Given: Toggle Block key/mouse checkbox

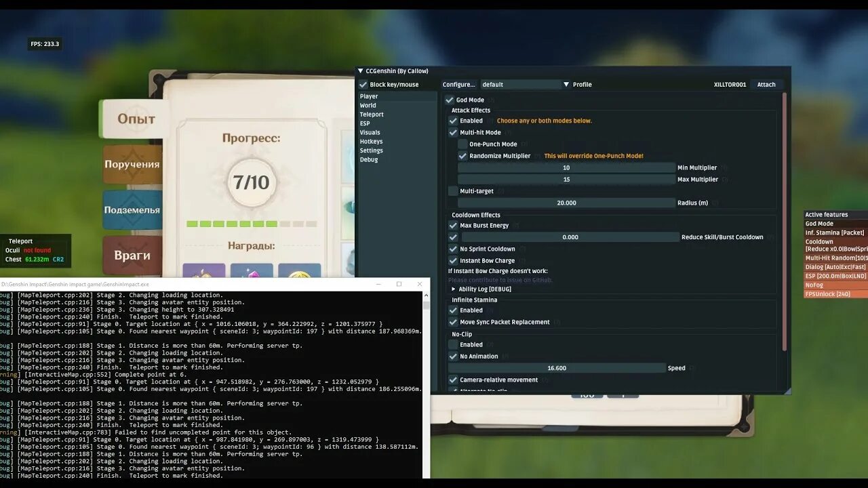Looking at the screenshot, I should [363, 85].
